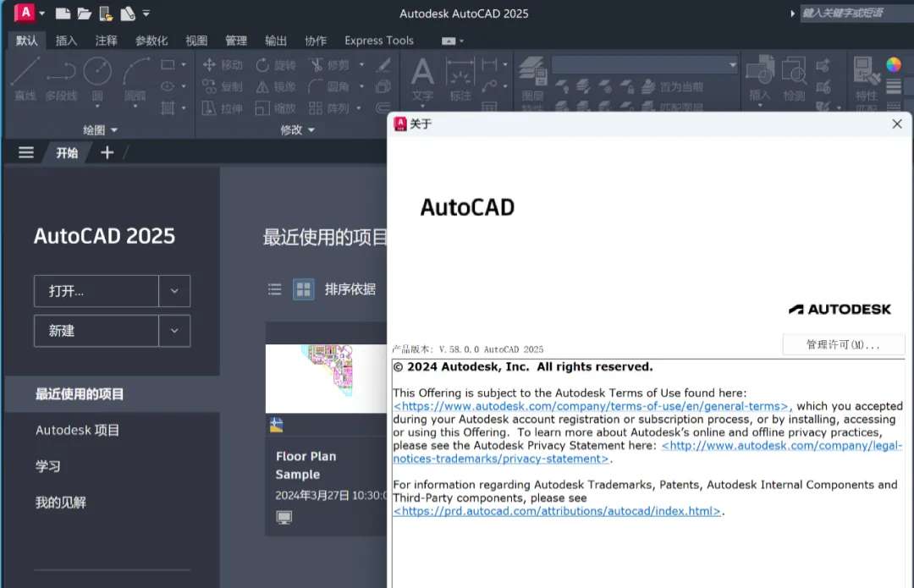Click the 文字 (Text) tool
The image size is (914, 588).
(x=422, y=80)
